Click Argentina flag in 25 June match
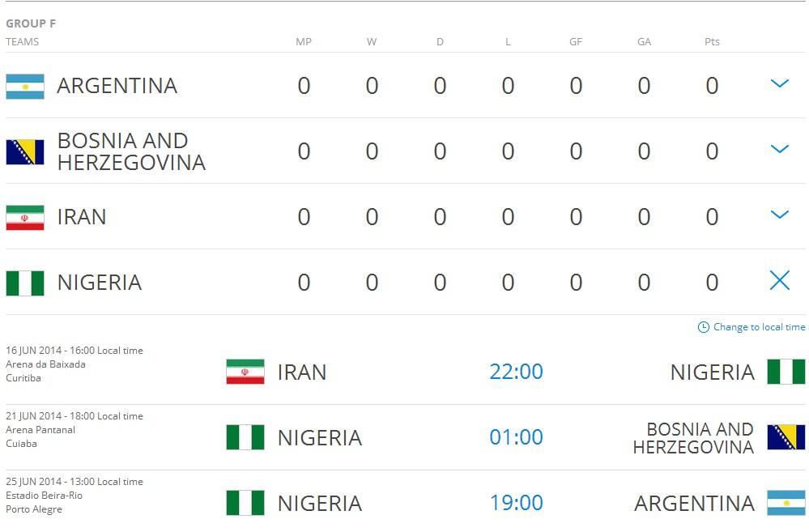The height and width of the screenshot is (532, 809). click(786, 503)
